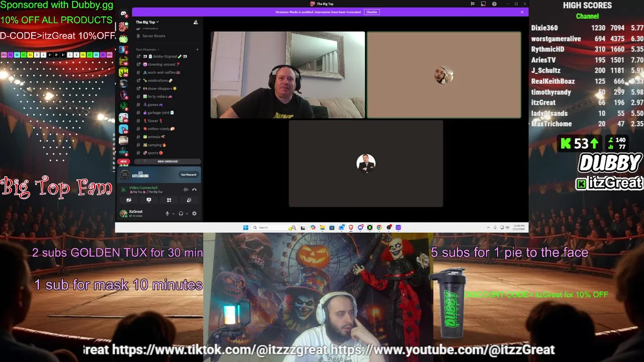The height and width of the screenshot is (362, 644).
Task: Click Video Connected status text
Action: [x=143, y=188]
